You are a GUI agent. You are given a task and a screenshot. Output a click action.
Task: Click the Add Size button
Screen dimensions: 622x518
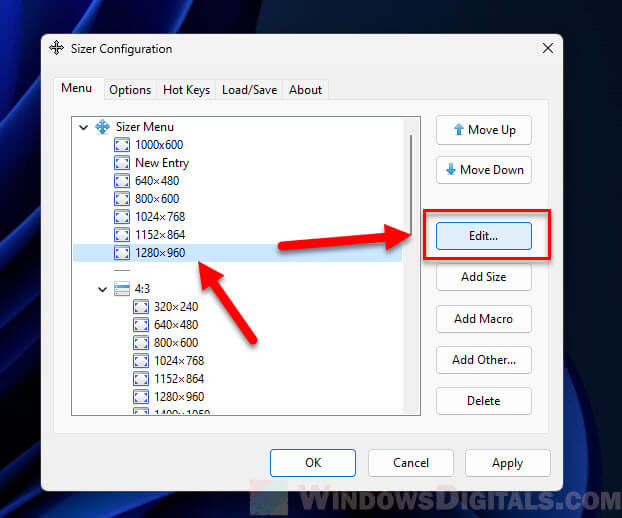484,277
